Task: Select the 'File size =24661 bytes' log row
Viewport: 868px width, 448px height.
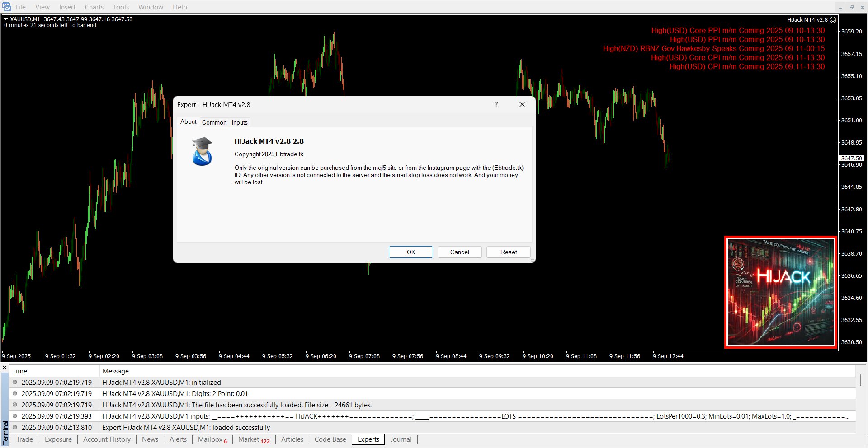Action: point(433,405)
